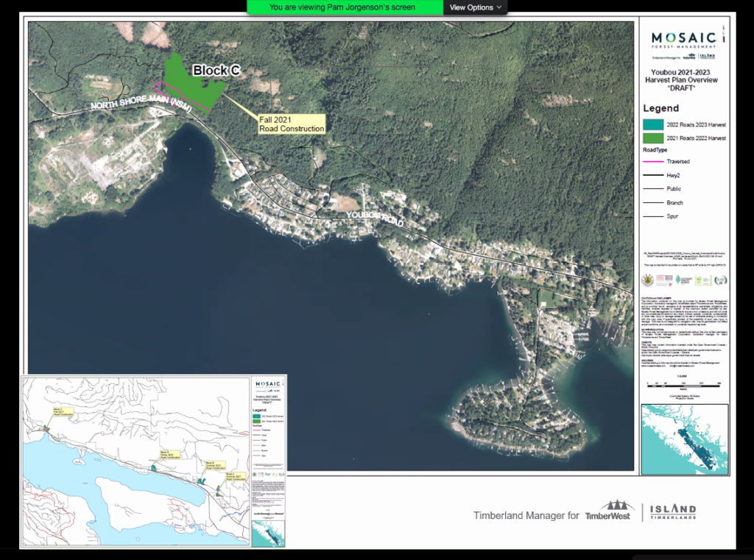The width and height of the screenshot is (754, 560).
Task: Open the View Options dropdown
Action: tap(471, 7)
